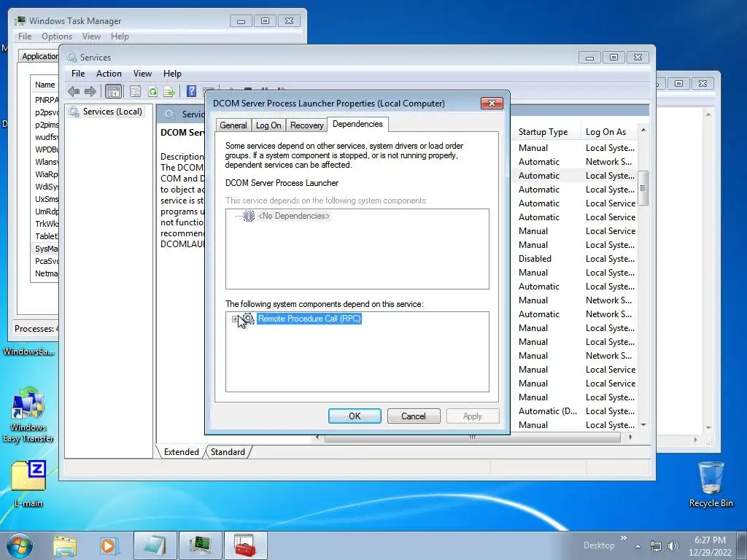Close the DCOM properties dialog
This screenshot has height=560, width=747.
492,104
